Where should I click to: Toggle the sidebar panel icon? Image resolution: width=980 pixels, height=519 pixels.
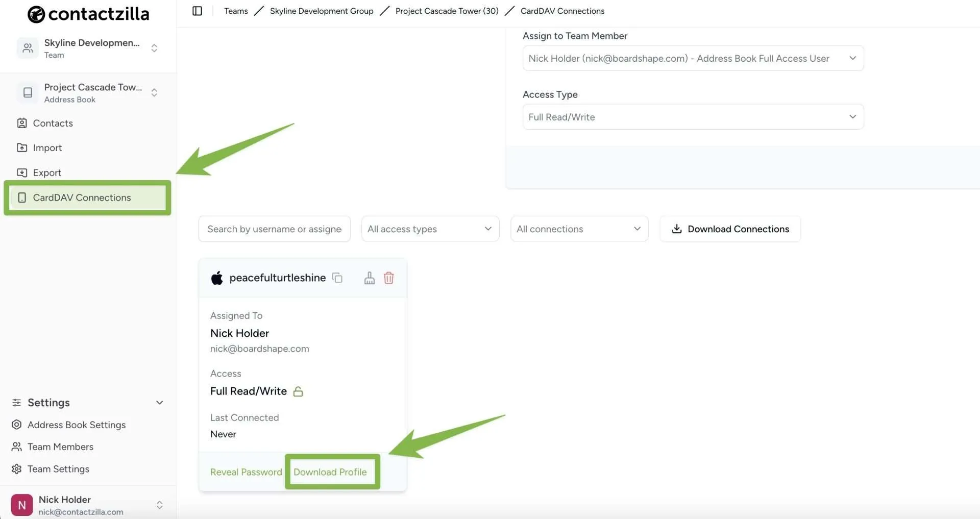click(197, 11)
